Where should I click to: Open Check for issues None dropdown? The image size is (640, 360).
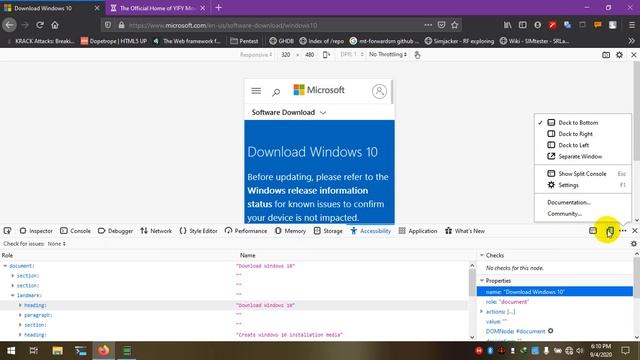point(56,244)
